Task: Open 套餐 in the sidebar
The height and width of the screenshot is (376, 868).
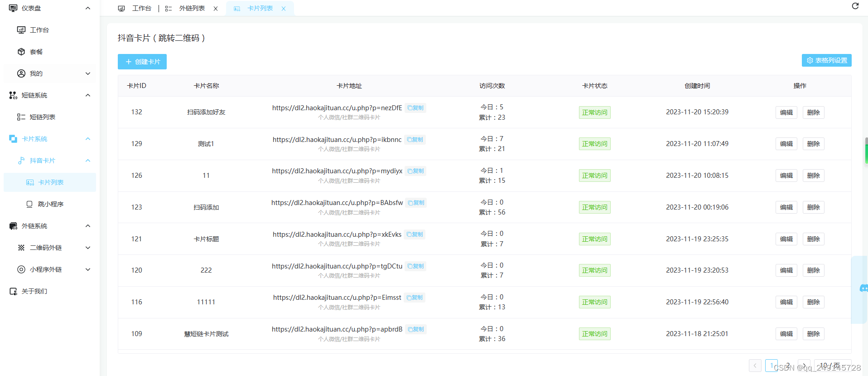Action: pyautogui.click(x=50, y=52)
